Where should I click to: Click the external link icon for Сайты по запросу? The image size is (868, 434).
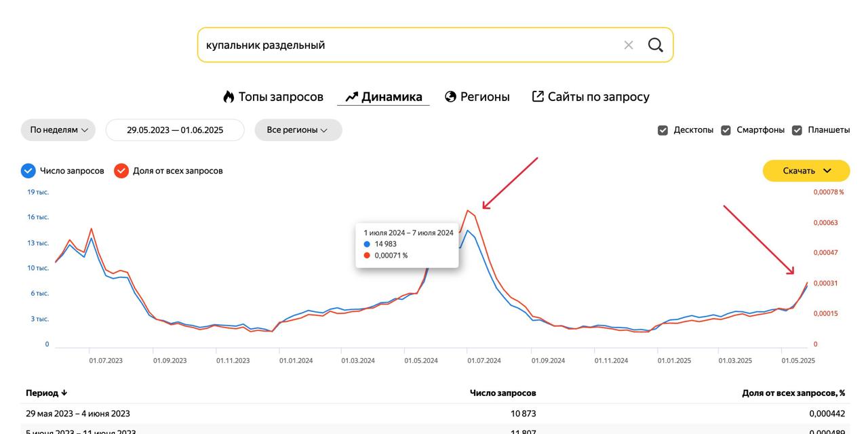click(538, 96)
